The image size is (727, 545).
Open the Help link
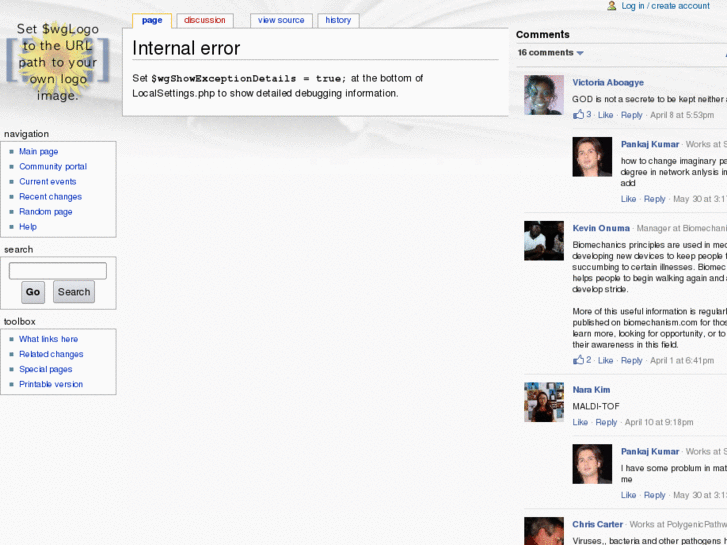tap(28, 226)
